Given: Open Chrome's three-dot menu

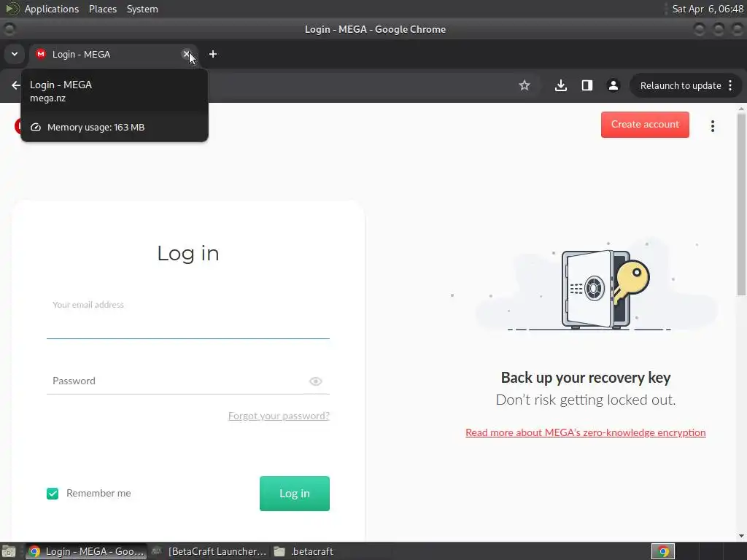Looking at the screenshot, I should (730, 86).
